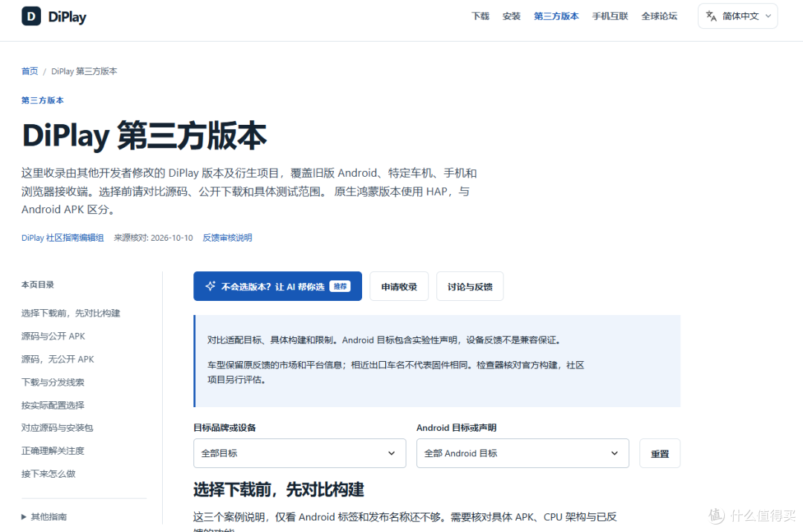
Task: Expand the 其他指南 section
Action: (x=44, y=516)
